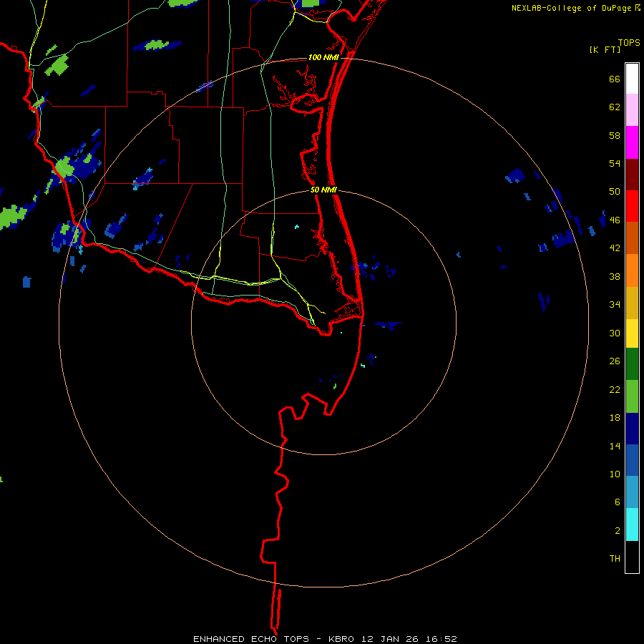Click the NEXLAB-College of DuPage credit text
The image size is (644, 644).
(x=571, y=8)
